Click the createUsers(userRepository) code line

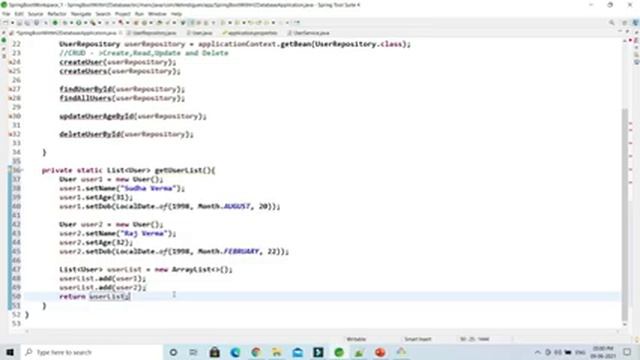click(120, 71)
